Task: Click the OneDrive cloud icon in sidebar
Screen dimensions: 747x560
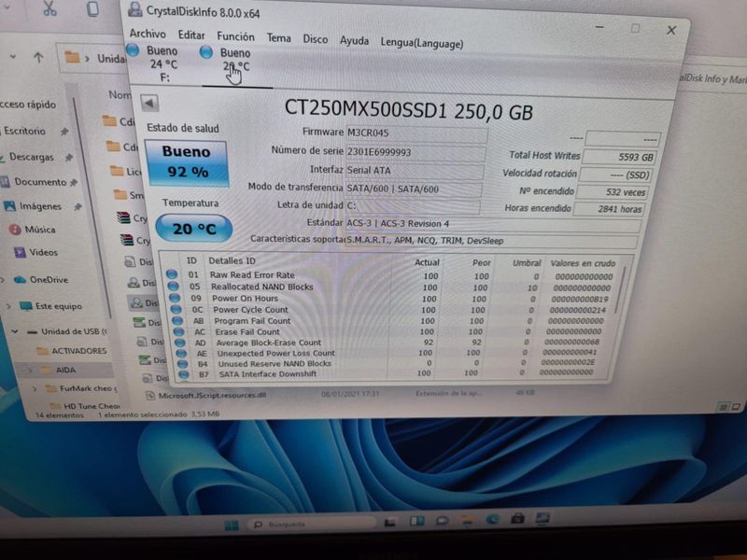Action: click(20, 279)
